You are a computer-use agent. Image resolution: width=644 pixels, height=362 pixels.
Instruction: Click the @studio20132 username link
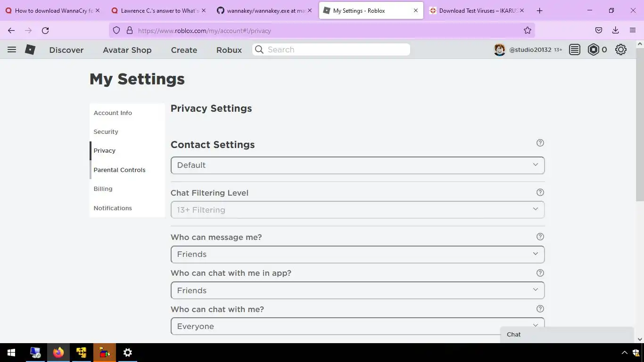[x=530, y=49]
